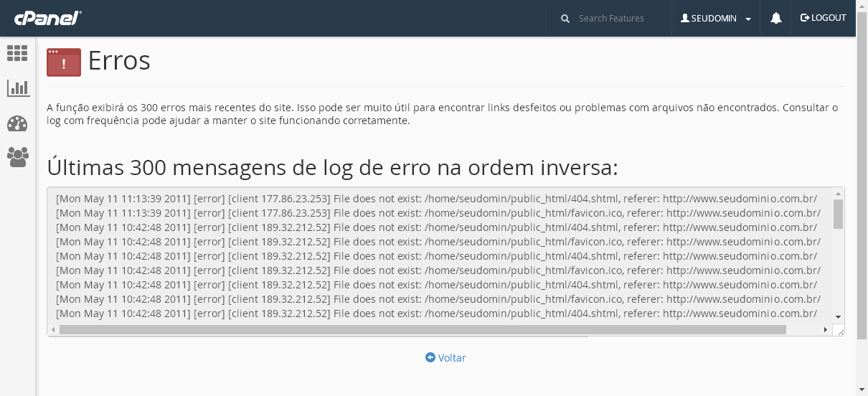Focus the Search Features input field

point(618,18)
